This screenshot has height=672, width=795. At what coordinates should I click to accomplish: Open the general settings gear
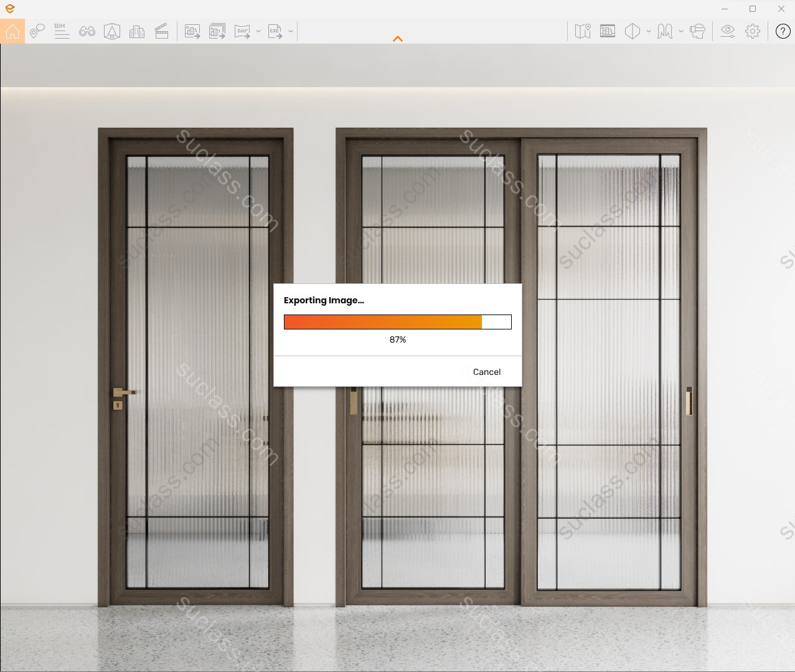coord(753,31)
